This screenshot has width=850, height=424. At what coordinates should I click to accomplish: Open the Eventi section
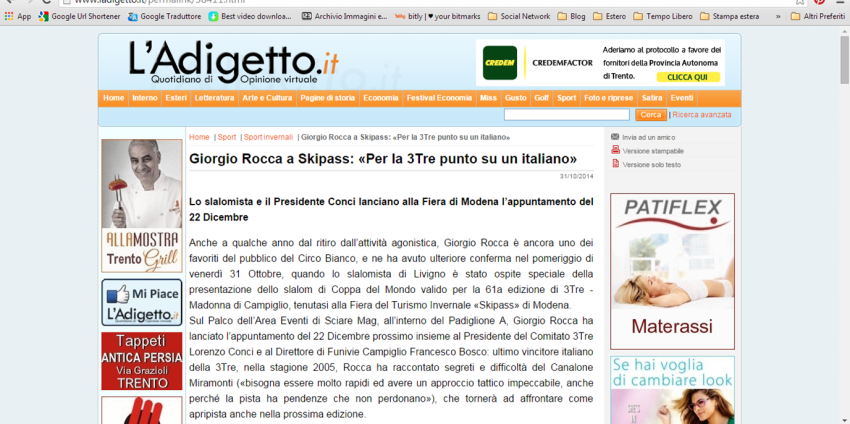coord(682,98)
